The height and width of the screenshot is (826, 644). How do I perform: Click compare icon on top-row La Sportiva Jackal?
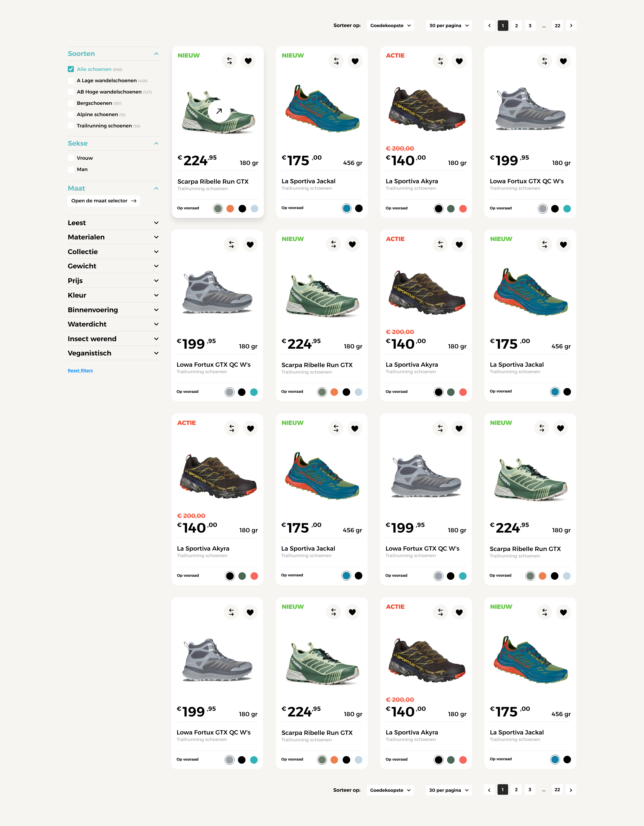(x=336, y=61)
